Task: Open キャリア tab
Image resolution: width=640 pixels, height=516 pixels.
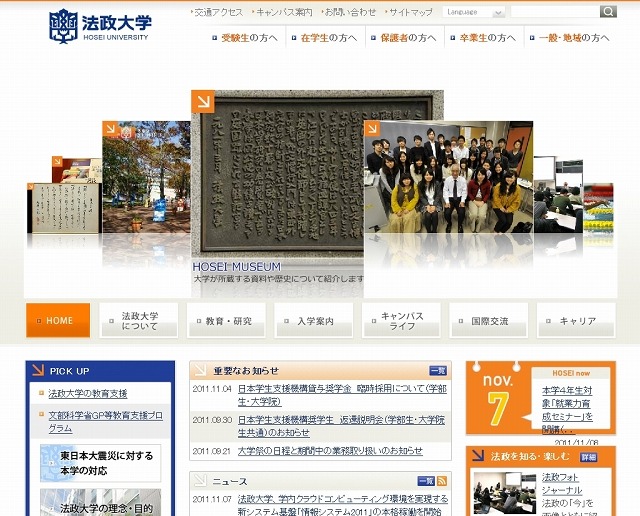Action: 576,320
